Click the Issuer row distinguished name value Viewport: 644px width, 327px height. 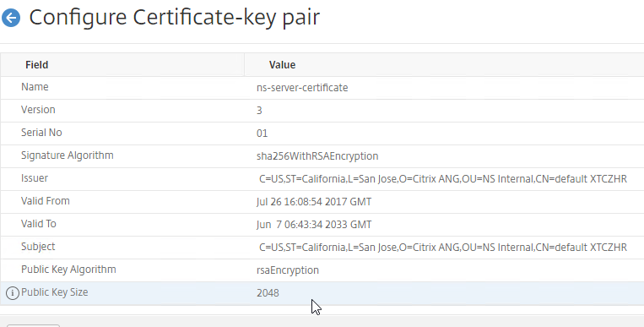(443, 179)
